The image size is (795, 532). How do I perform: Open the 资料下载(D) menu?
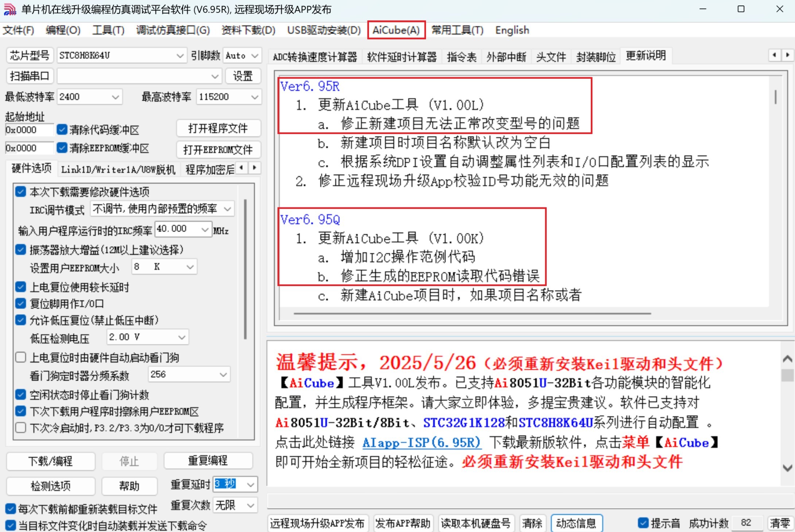(248, 30)
